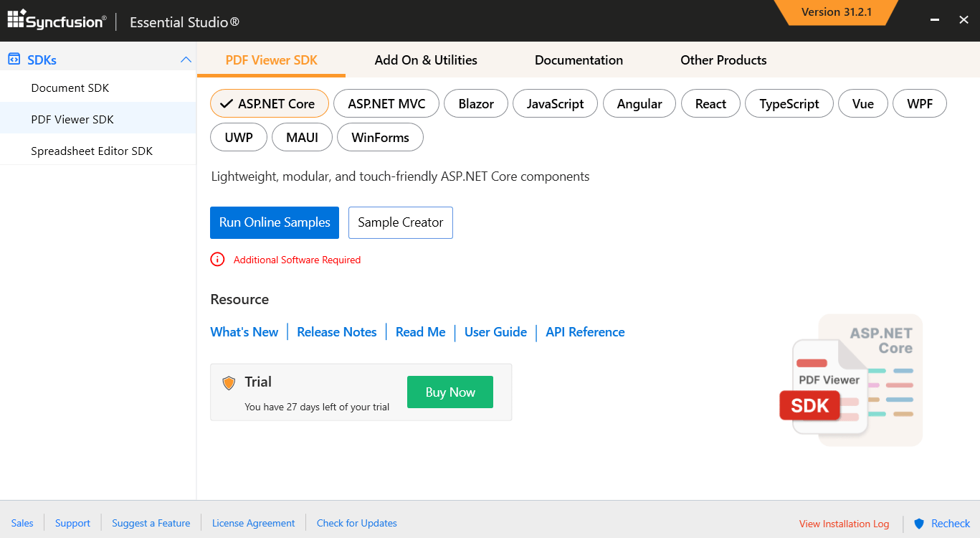Image resolution: width=980 pixels, height=538 pixels.
Task: Open the Sample Creator
Action: tap(400, 222)
